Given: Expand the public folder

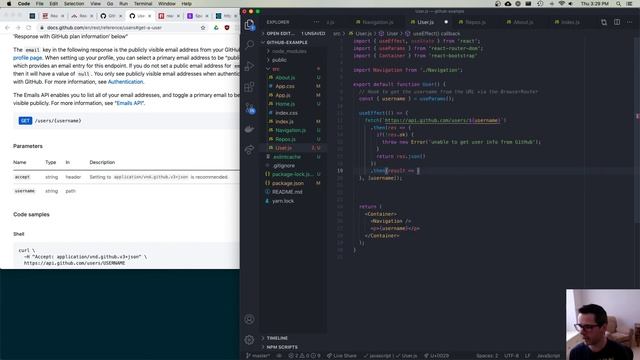Looking at the screenshot, I should point(279,60).
